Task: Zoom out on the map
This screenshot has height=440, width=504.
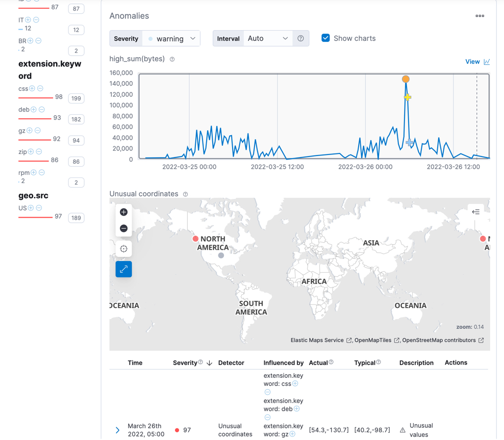Action: (123, 228)
